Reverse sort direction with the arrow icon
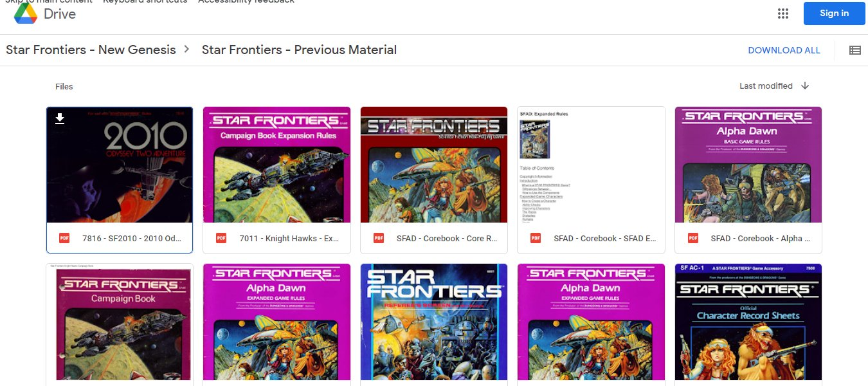 click(805, 86)
